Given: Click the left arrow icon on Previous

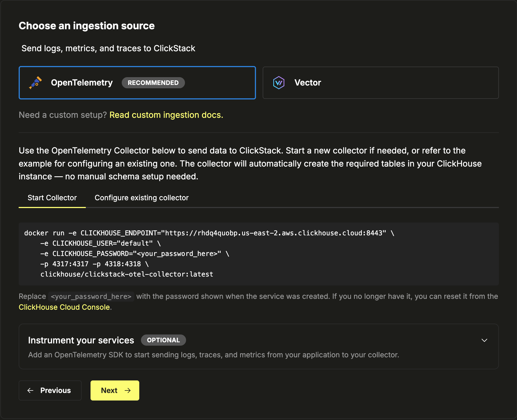Looking at the screenshot, I should (x=30, y=390).
